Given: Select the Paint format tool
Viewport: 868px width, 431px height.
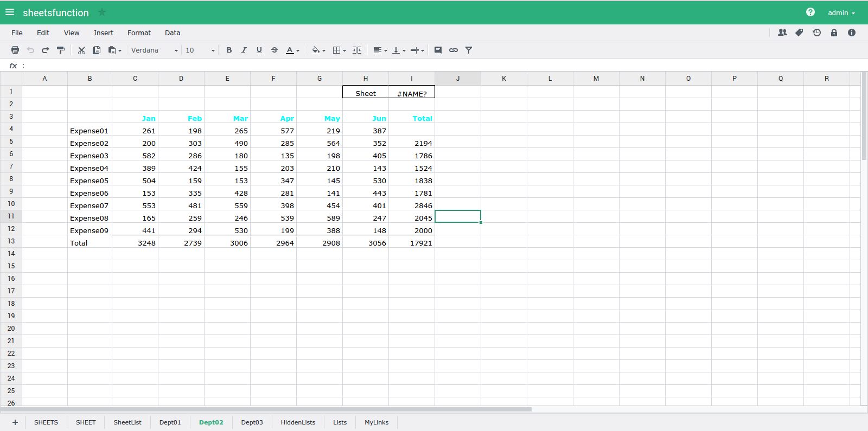Looking at the screenshot, I should [x=61, y=50].
